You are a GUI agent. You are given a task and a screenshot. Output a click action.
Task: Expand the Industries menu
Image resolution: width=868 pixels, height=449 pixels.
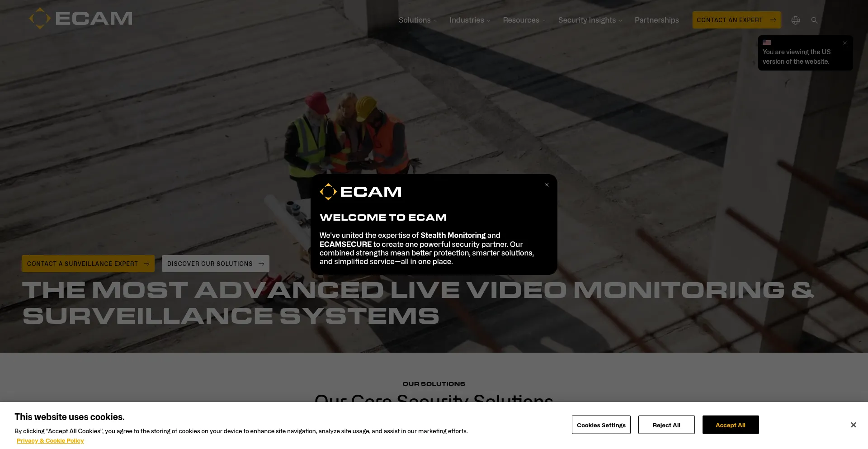coord(467,20)
